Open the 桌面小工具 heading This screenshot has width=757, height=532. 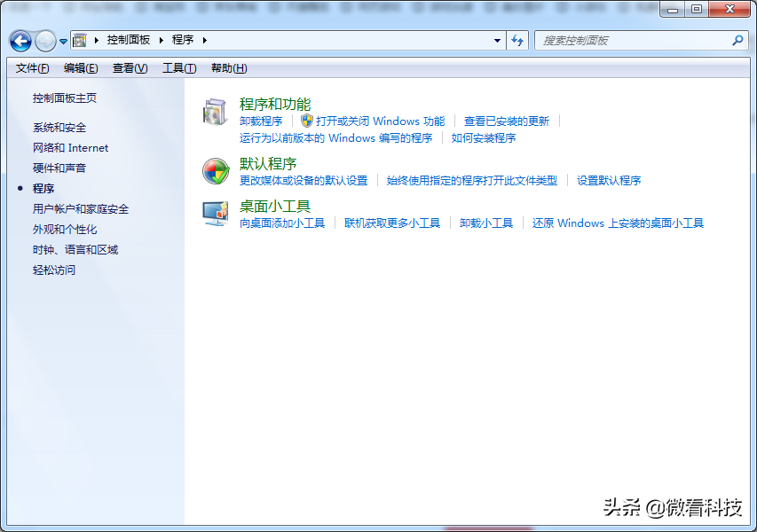pos(275,206)
